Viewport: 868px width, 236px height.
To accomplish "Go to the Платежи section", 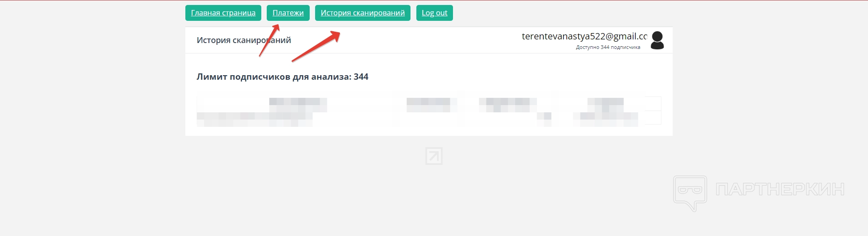I will point(288,13).
